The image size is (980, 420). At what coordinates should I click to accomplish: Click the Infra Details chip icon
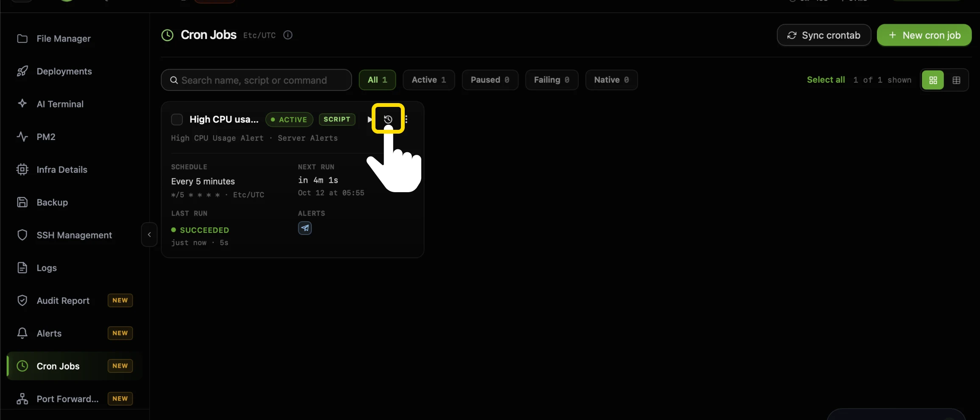(22, 170)
